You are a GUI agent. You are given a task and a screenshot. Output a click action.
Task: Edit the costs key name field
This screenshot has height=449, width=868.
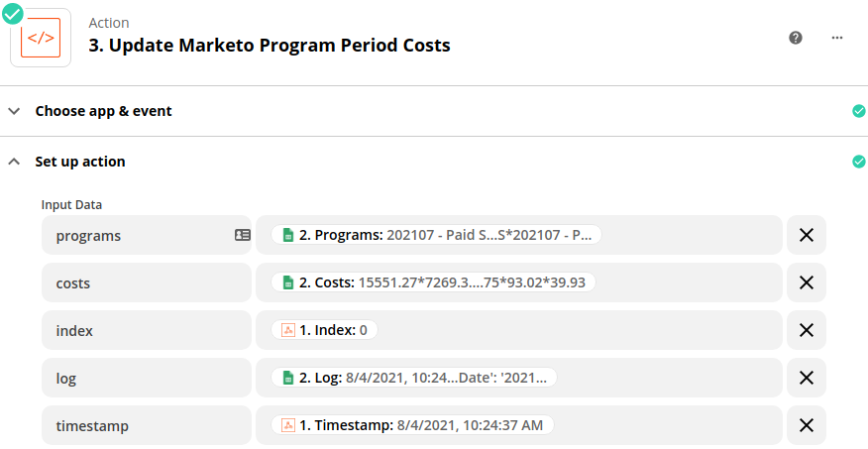point(147,282)
